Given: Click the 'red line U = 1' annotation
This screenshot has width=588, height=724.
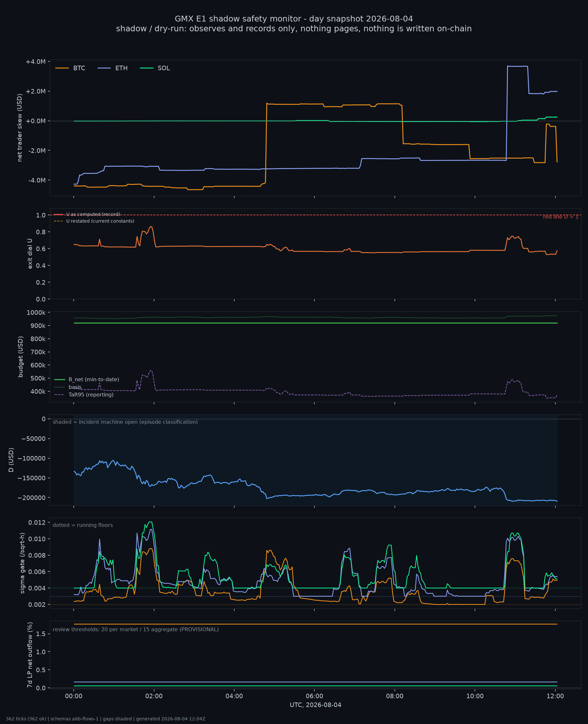Looking at the screenshot, I should click(x=561, y=217).
